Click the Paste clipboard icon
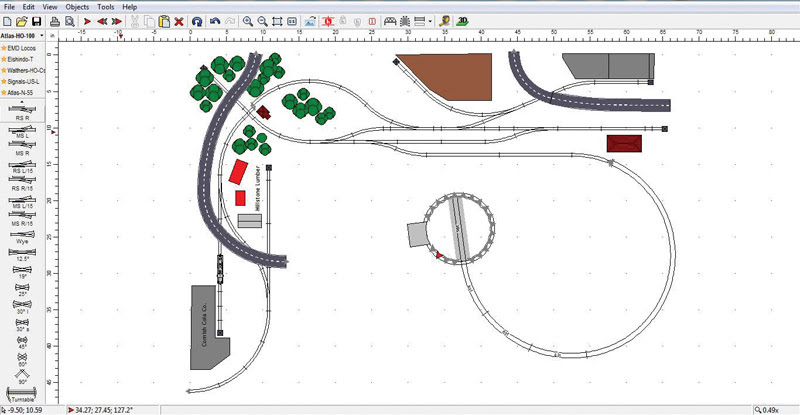 (163, 21)
